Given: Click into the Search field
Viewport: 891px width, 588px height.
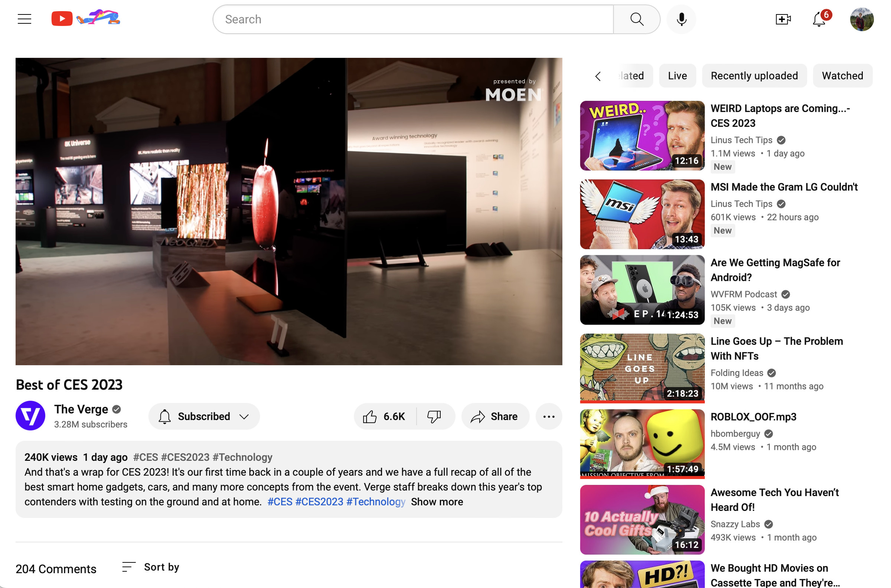Looking at the screenshot, I should pos(413,19).
